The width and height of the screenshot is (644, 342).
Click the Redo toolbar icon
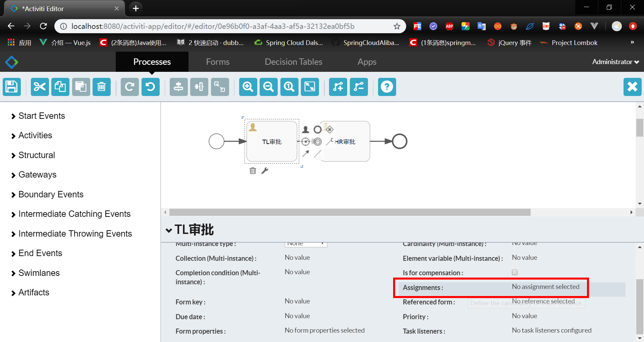pyautogui.click(x=130, y=87)
